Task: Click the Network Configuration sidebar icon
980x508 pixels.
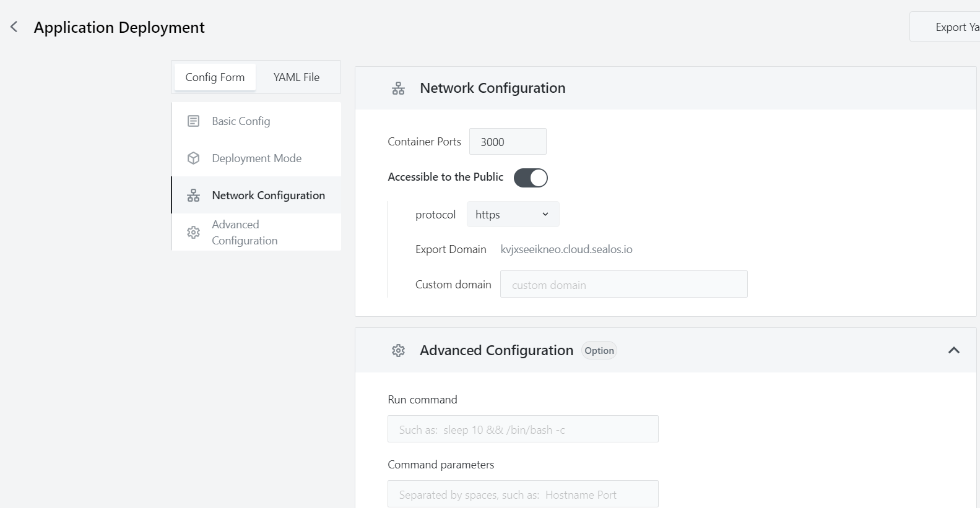Action: click(x=193, y=196)
